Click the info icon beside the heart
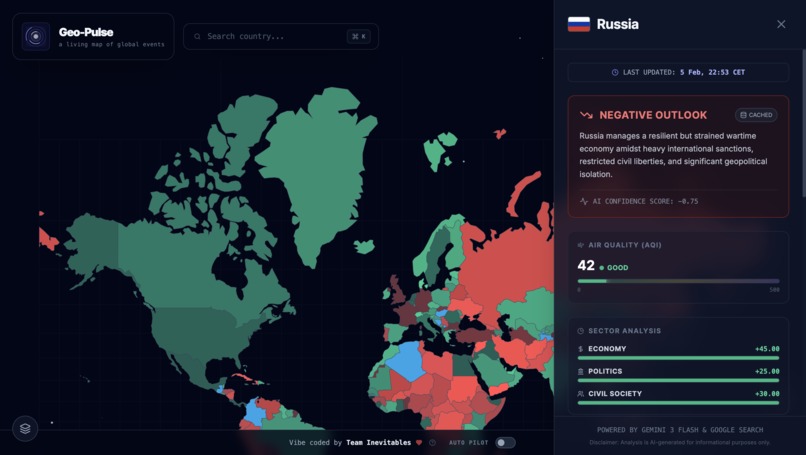The height and width of the screenshot is (455, 806). point(432,443)
